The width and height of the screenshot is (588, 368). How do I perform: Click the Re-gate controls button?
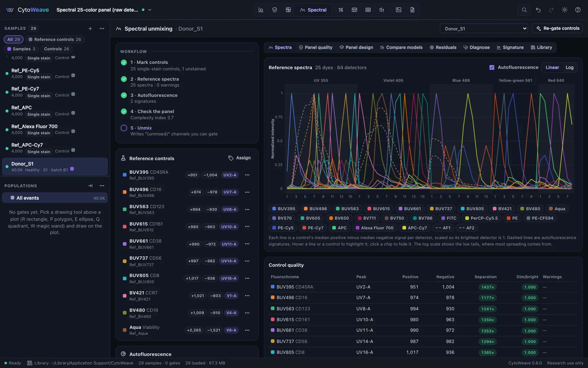point(557,28)
